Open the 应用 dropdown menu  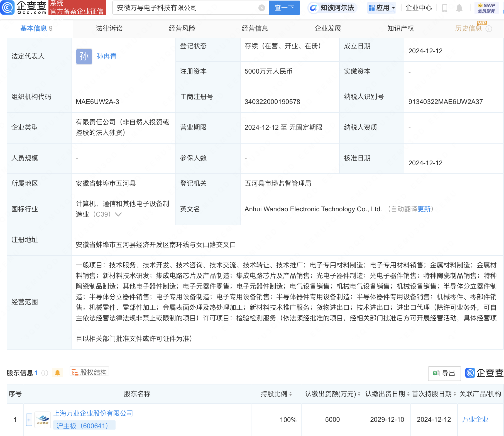381,8
